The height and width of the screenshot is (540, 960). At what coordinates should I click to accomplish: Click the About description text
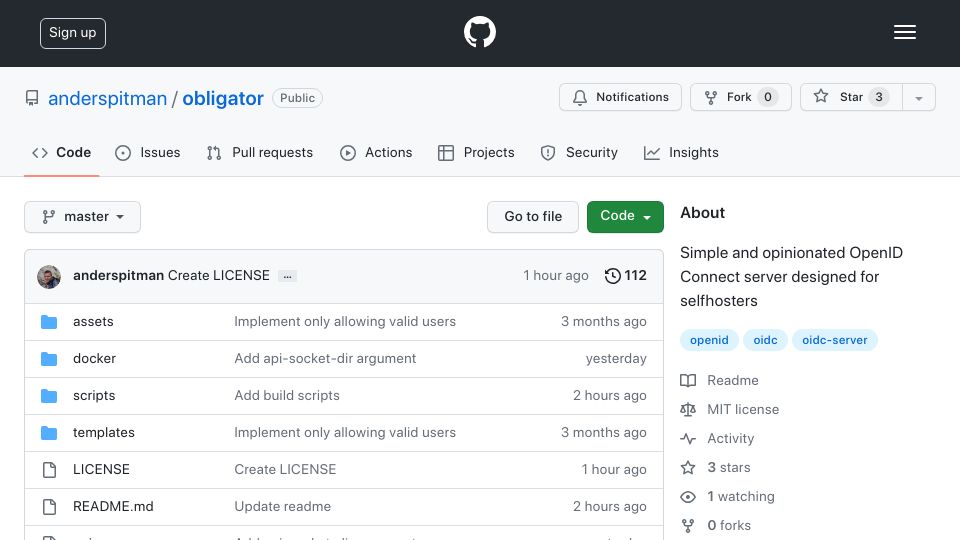pos(791,277)
